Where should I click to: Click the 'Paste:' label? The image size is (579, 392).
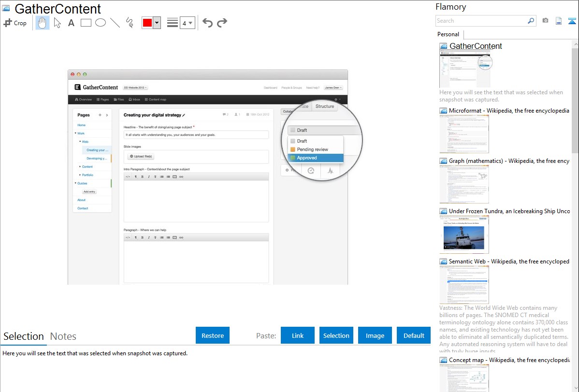(x=266, y=335)
